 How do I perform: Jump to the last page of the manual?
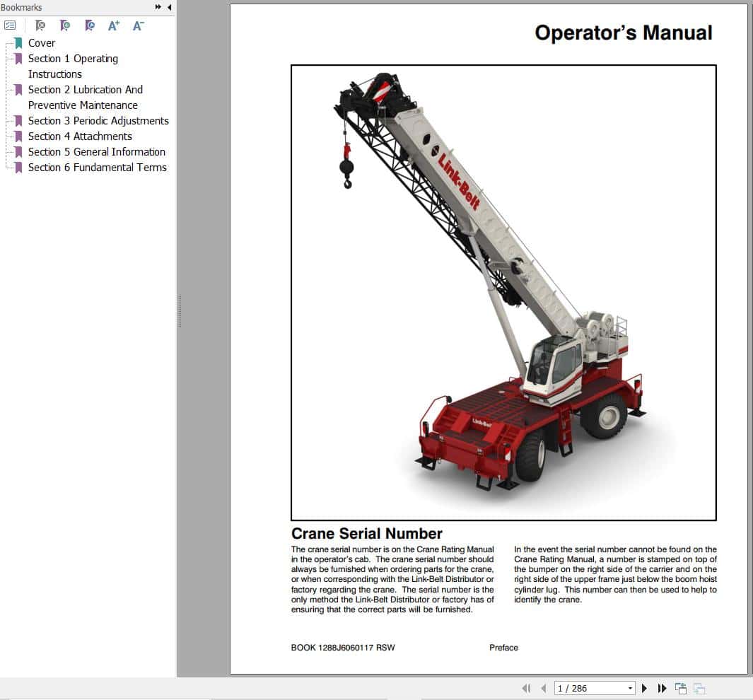(662, 687)
